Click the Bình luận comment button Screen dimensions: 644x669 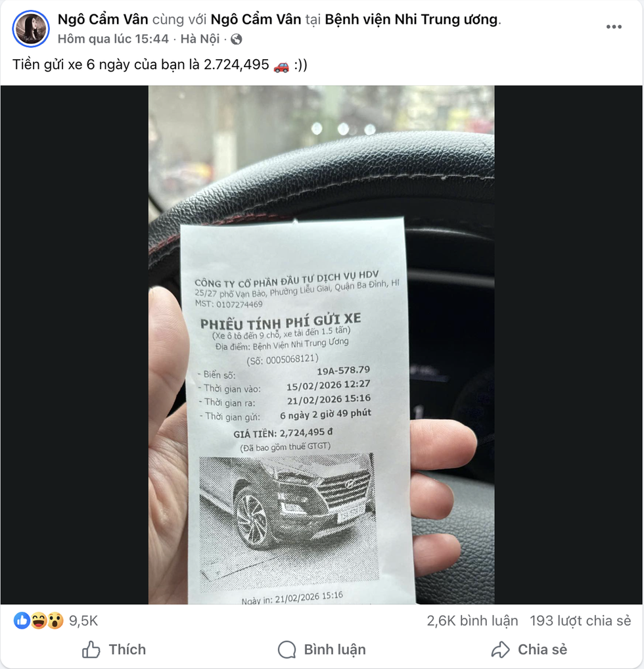(322, 650)
